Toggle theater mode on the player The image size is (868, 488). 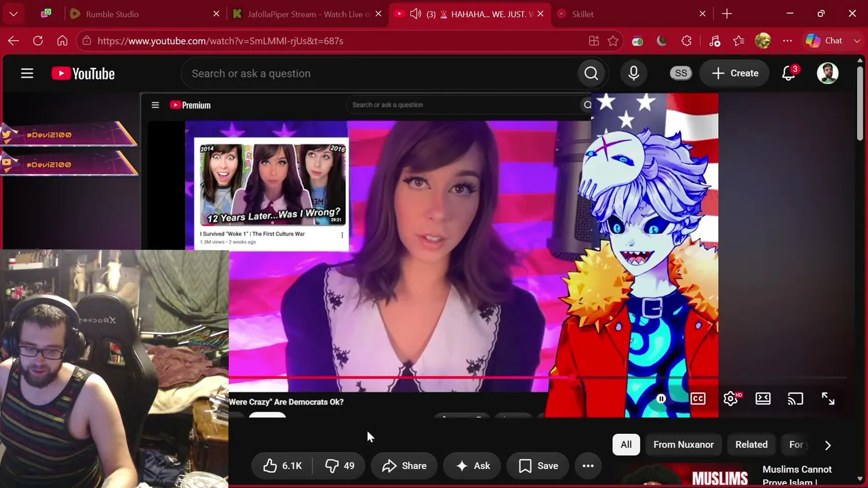(763, 399)
